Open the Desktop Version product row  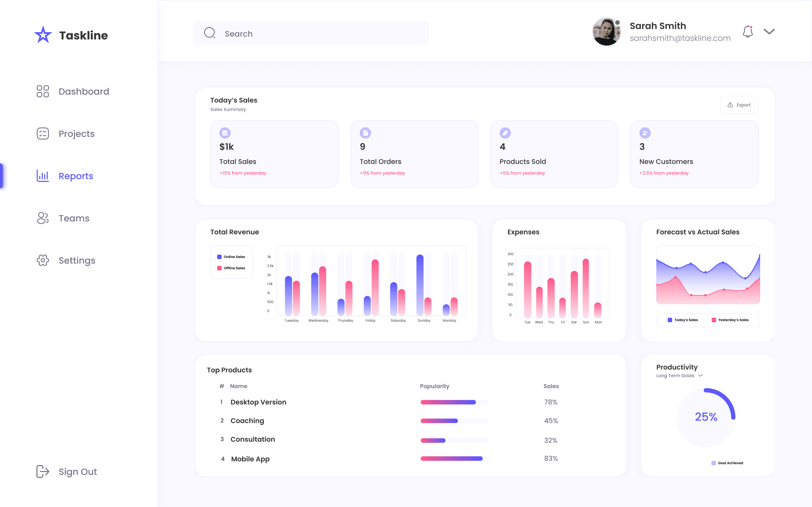[x=258, y=402]
